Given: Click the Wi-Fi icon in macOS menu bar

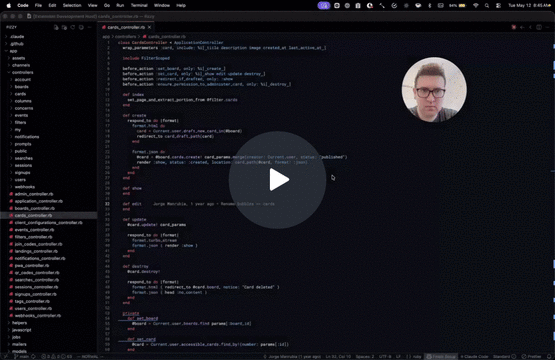Looking at the screenshot, I should pos(476,5).
